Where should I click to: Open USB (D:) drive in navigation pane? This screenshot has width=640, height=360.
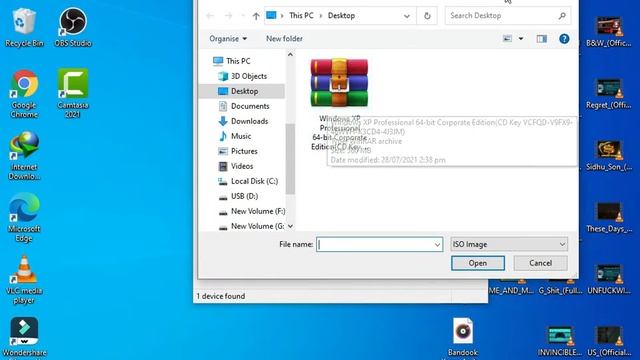(238, 196)
